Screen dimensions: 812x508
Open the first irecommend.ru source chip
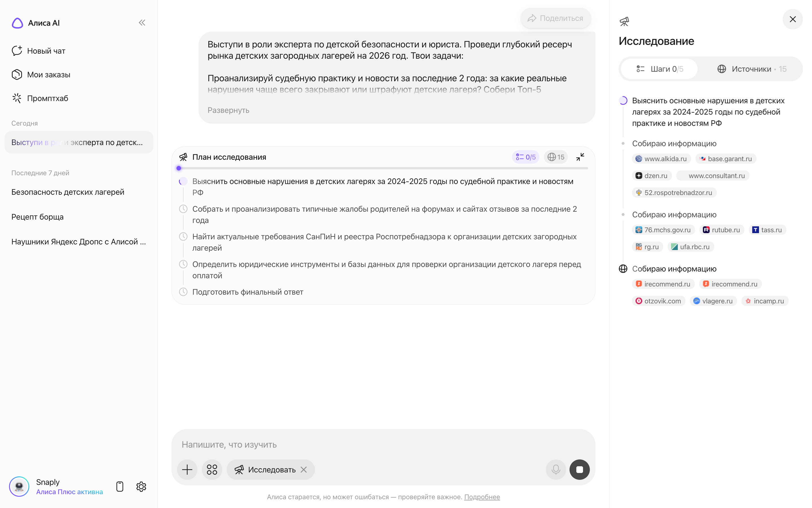pyautogui.click(x=663, y=284)
